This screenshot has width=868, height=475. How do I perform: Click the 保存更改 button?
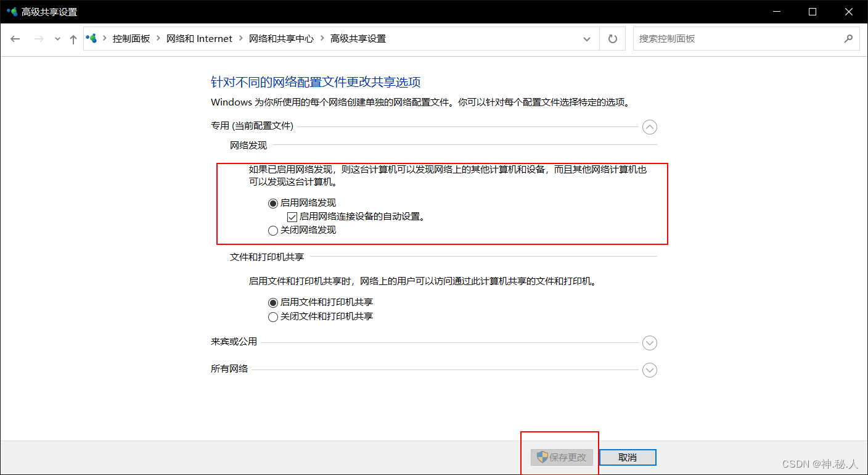click(562, 457)
